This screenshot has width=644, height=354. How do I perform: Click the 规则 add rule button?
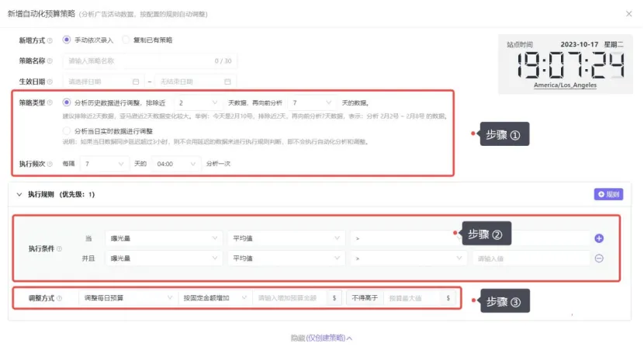(x=608, y=194)
